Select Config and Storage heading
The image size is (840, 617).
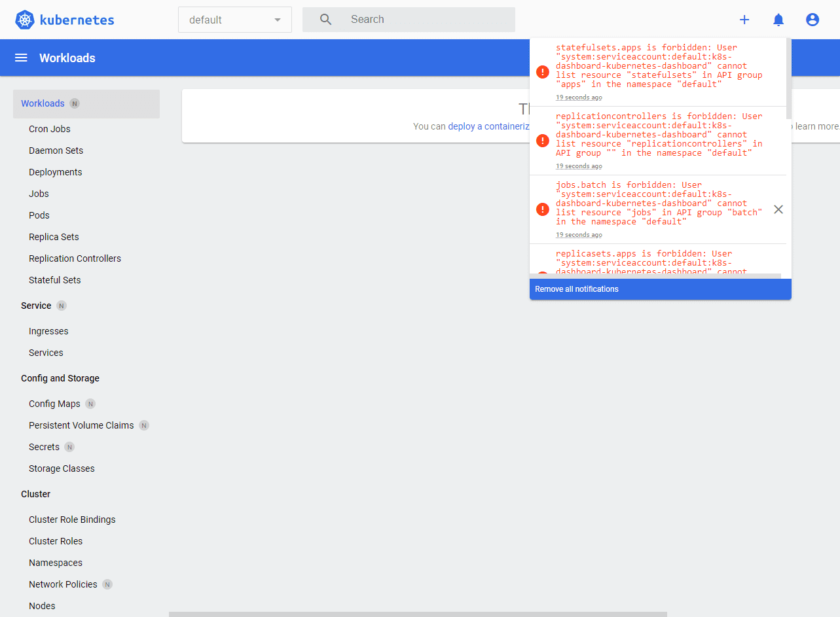(60, 378)
